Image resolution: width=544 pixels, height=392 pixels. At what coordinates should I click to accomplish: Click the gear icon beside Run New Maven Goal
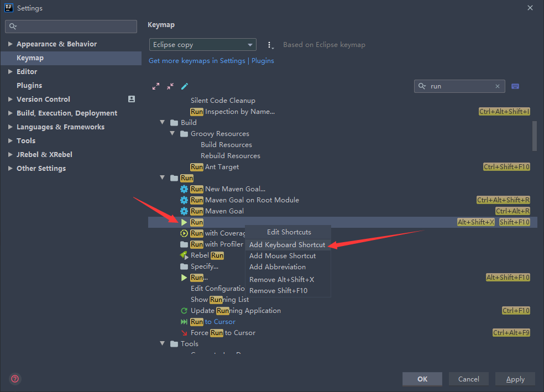(x=184, y=189)
